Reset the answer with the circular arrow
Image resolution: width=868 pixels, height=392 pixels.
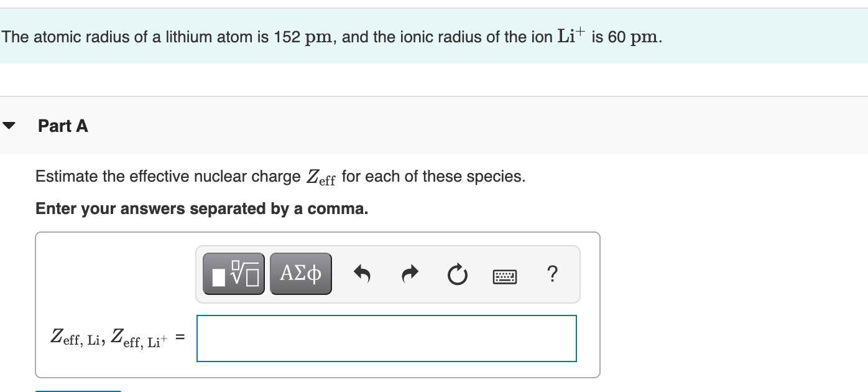tap(458, 274)
